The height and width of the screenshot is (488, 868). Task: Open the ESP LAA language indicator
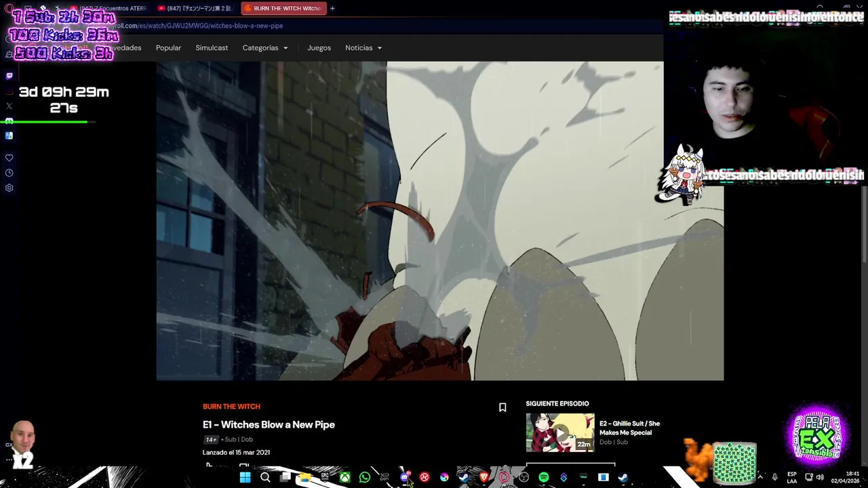(x=792, y=477)
